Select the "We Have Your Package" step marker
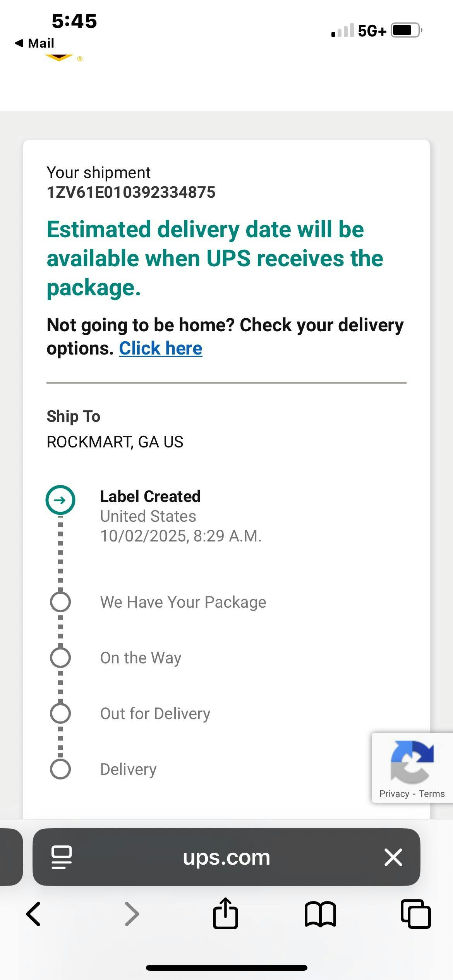The image size is (453, 980). [60, 602]
